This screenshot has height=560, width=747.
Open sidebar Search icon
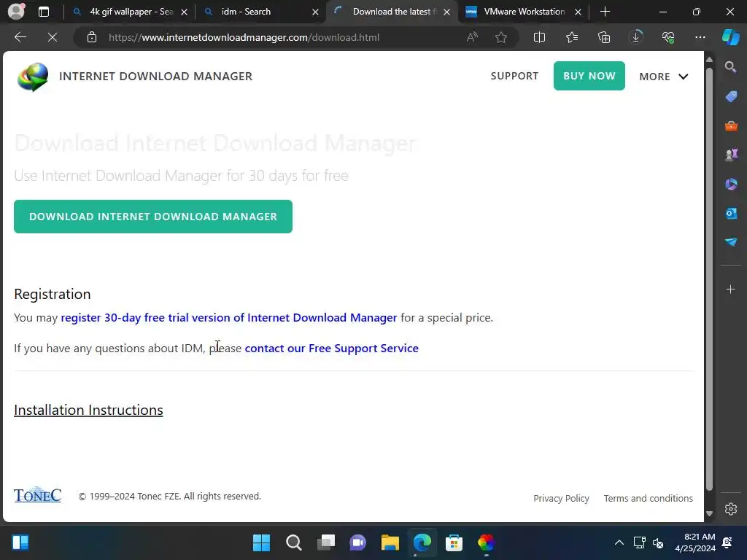point(731,67)
